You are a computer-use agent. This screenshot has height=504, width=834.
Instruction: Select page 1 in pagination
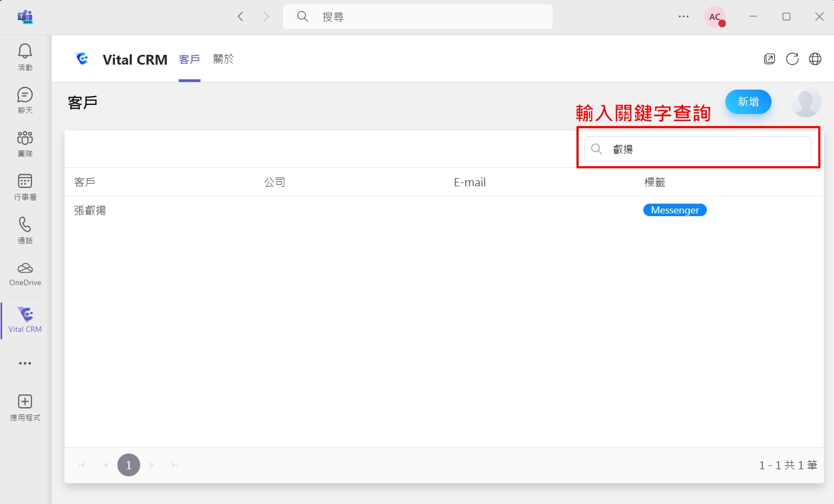pyautogui.click(x=129, y=465)
